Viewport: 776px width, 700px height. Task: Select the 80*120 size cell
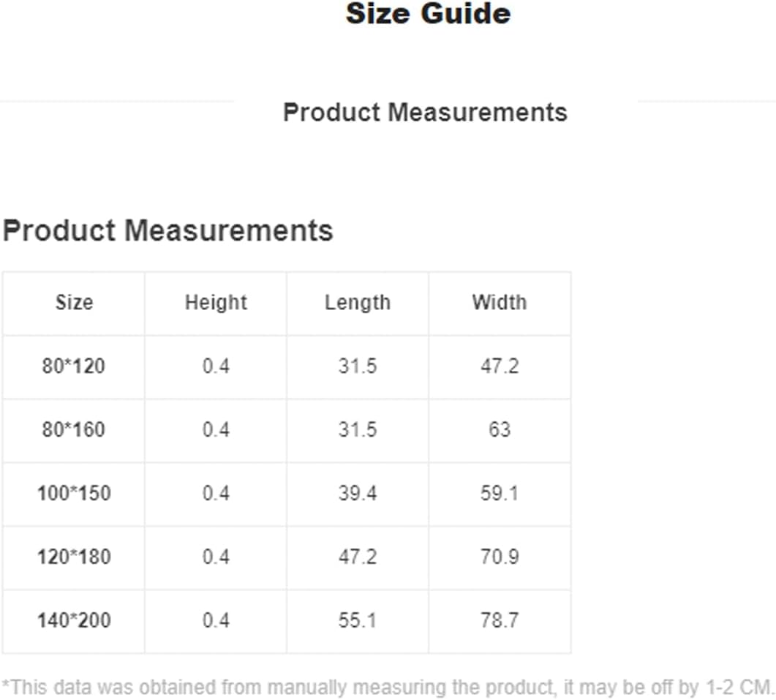74,366
